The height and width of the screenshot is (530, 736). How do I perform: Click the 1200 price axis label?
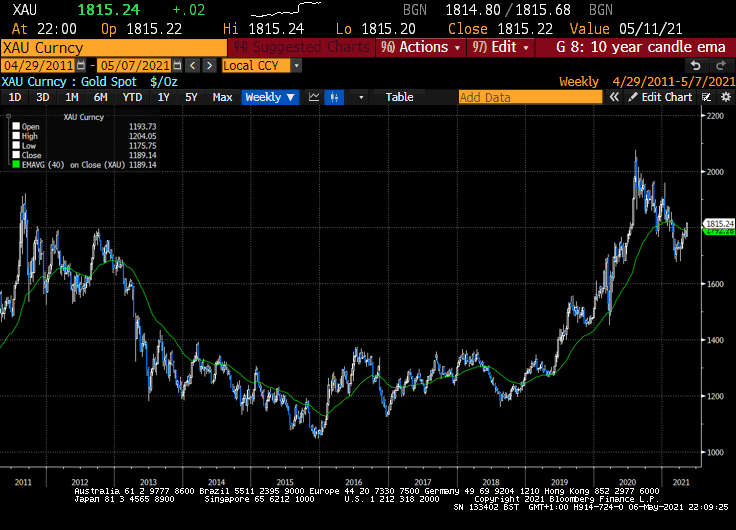point(715,396)
